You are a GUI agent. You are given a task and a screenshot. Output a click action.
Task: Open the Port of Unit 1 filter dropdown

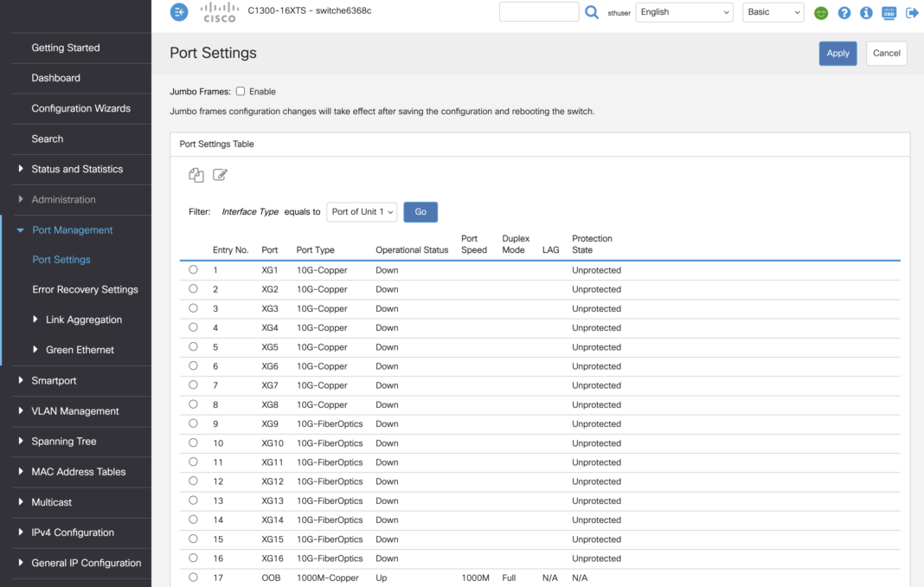(362, 212)
